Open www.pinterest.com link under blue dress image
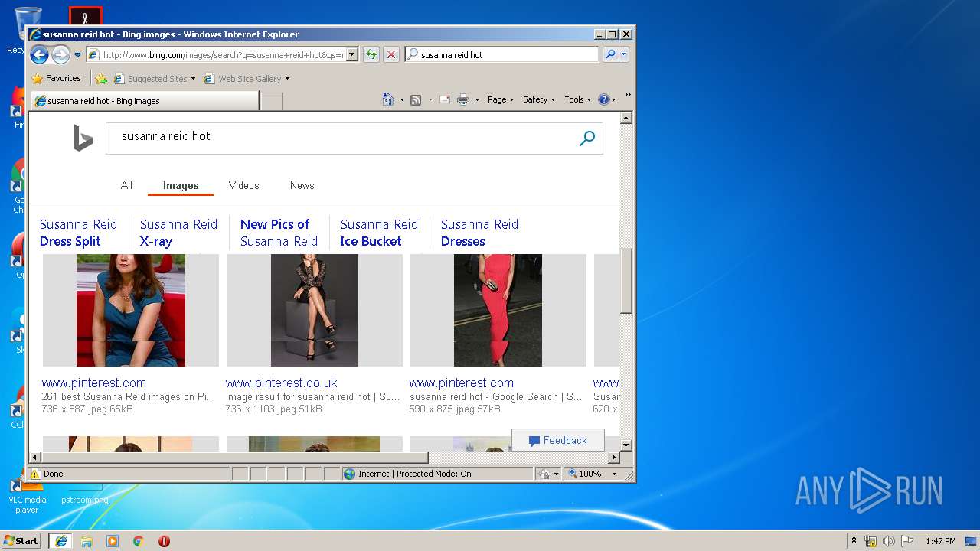Image resolution: width=980 pixels, height=551 pixels. point(94,383)
